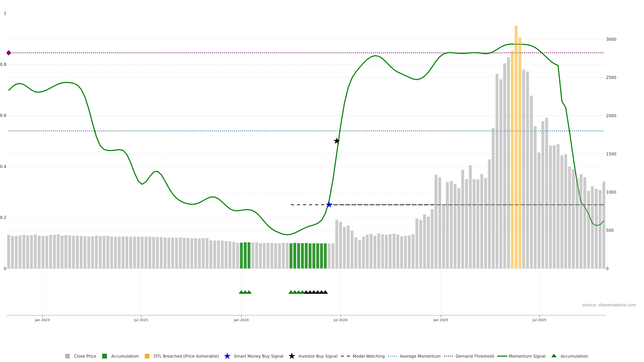Click the Smart Money Buy Signal legend star

[x=227, y=356]
